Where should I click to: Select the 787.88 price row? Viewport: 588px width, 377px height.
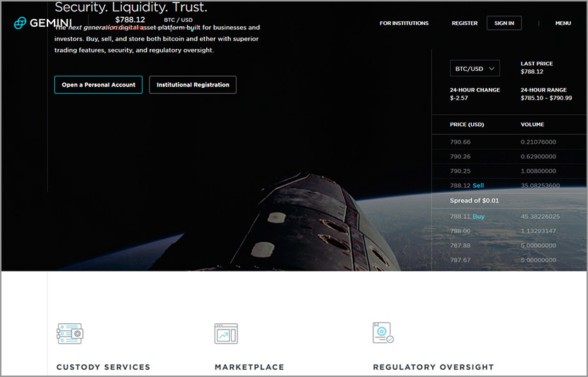point(509,246)
